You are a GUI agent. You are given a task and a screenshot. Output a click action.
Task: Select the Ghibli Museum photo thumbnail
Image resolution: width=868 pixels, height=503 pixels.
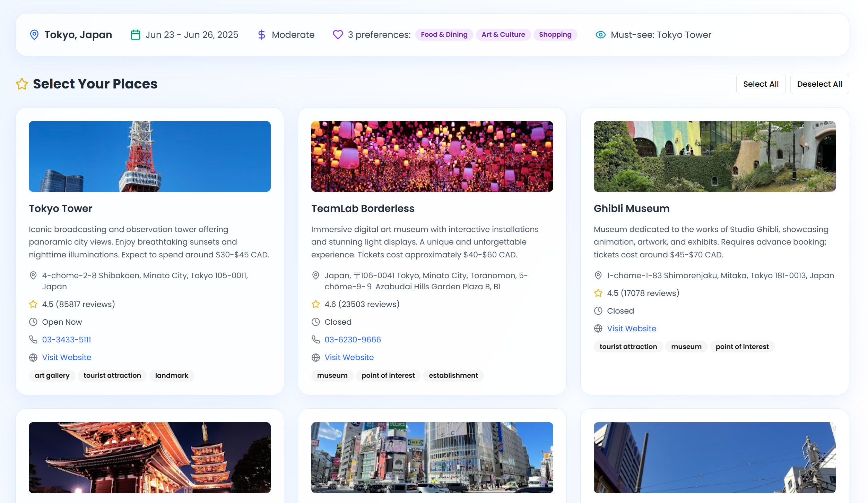714,156
